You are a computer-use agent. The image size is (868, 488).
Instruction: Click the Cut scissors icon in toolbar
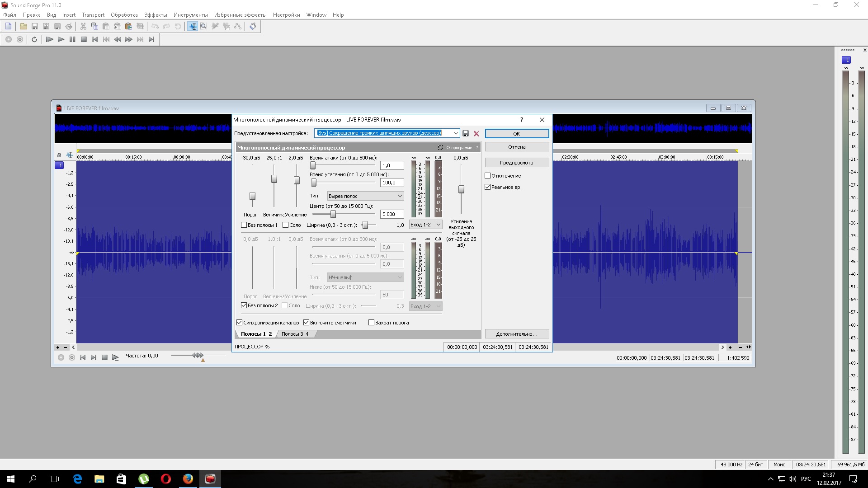[83, 26]
